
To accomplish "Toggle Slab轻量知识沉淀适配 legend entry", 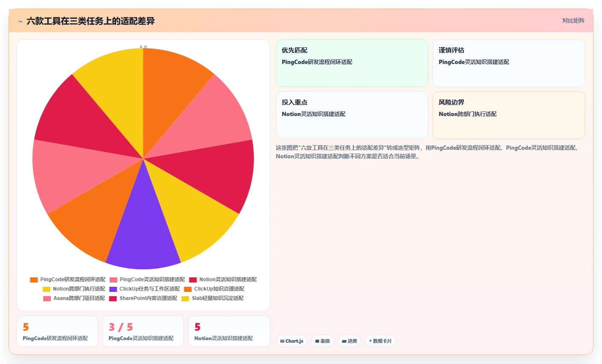I will (x=212, y=298).
